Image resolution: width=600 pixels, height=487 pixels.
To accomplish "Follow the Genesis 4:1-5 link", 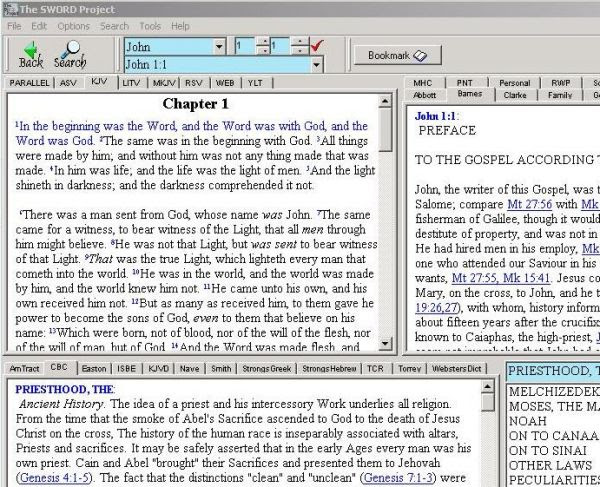I will [x=54, y=478].
